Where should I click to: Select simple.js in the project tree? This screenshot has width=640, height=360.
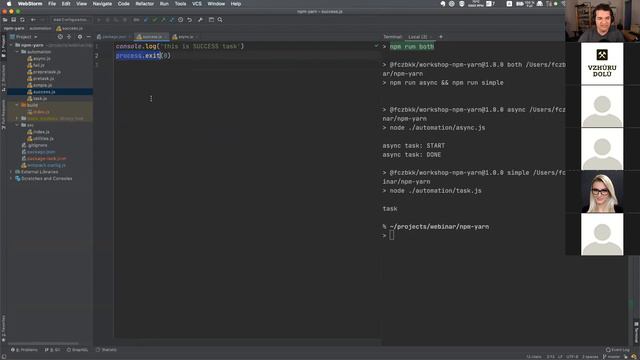click(x=42, y=85)
